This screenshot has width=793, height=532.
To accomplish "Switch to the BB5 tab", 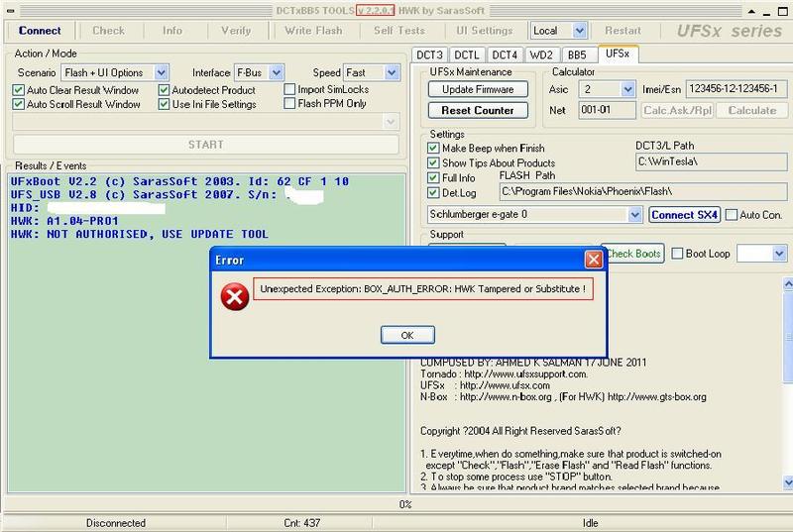I will [577, 54].
